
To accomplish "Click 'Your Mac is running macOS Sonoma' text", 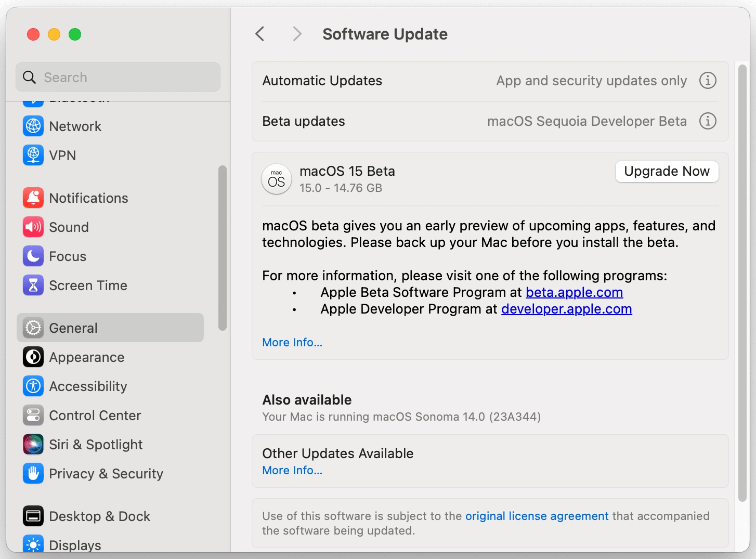I will [x=401, y=417].
